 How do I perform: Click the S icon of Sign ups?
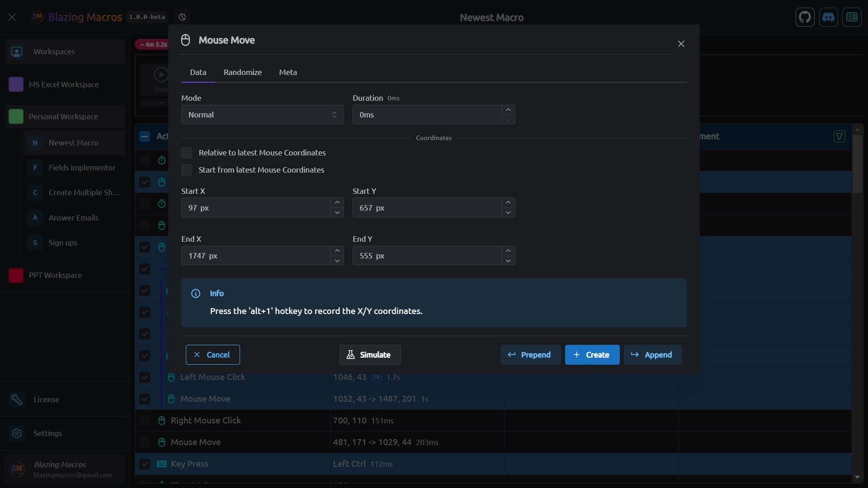tap(35, 243)
